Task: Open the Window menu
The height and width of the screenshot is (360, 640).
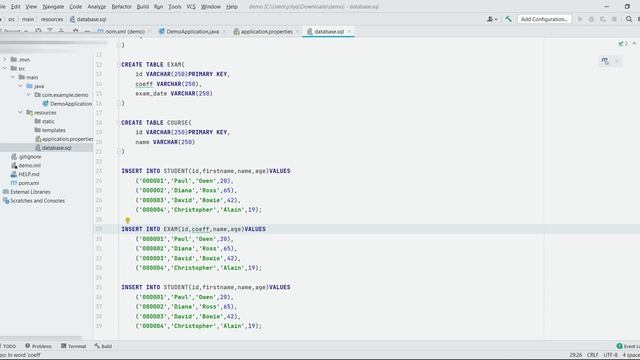Action: pyautogui.click(x=211, y=7)
